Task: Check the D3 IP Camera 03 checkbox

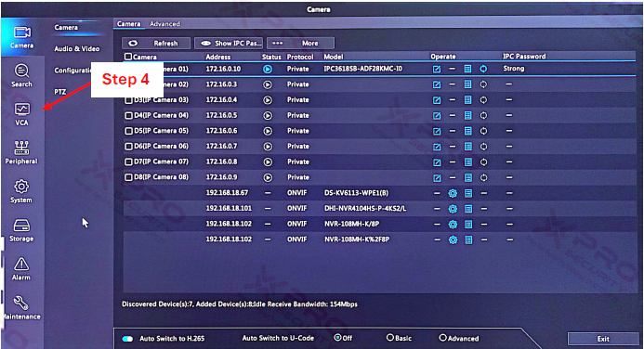Action: coord(128,100)
